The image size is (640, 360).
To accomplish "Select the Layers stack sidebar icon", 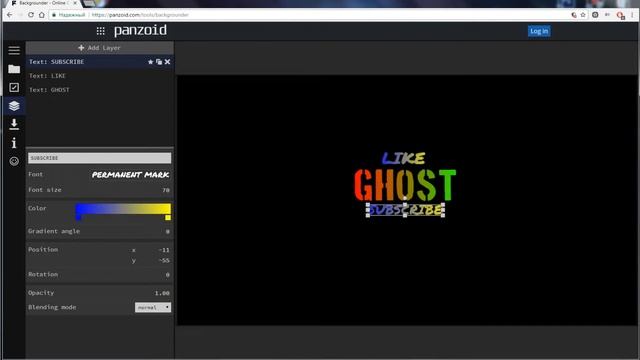I will [x=14, y=106].
